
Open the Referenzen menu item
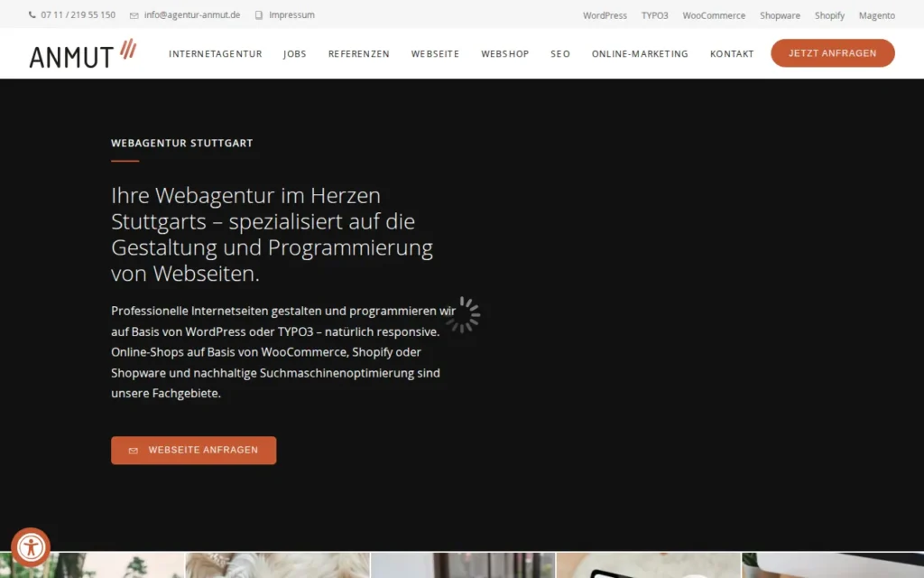tap(359, 53)
